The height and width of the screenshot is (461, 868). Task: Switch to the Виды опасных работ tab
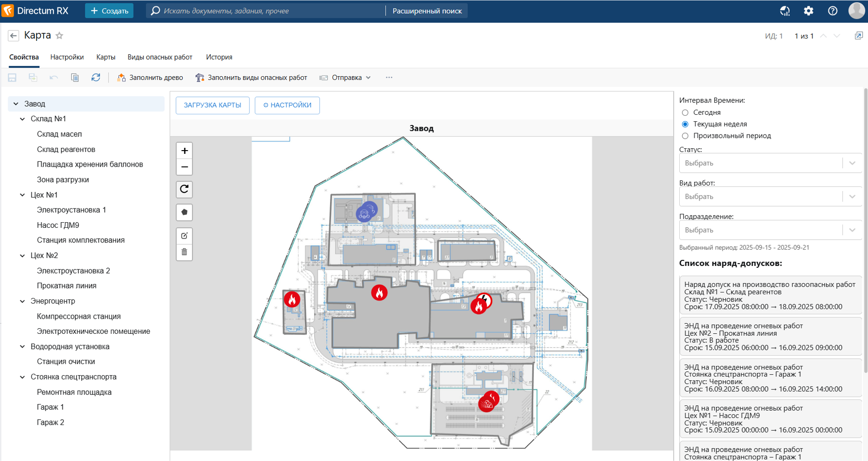click(160, 57)
